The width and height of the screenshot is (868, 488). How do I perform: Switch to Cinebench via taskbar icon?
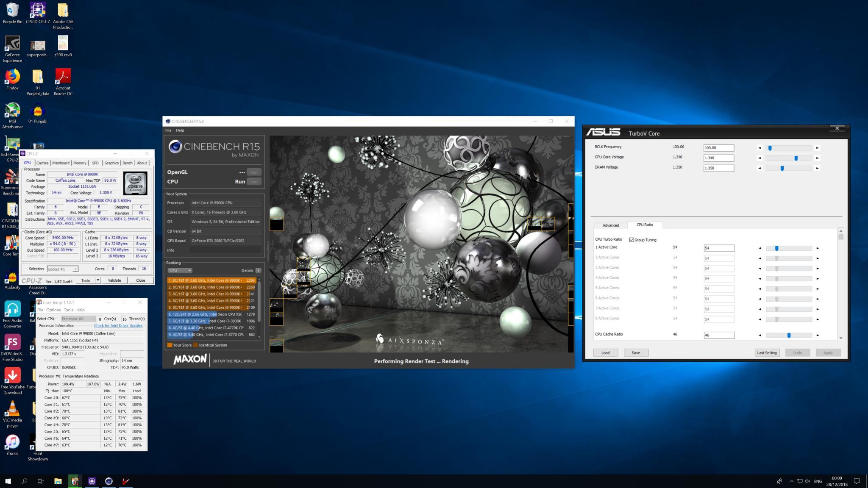point(108,481)
